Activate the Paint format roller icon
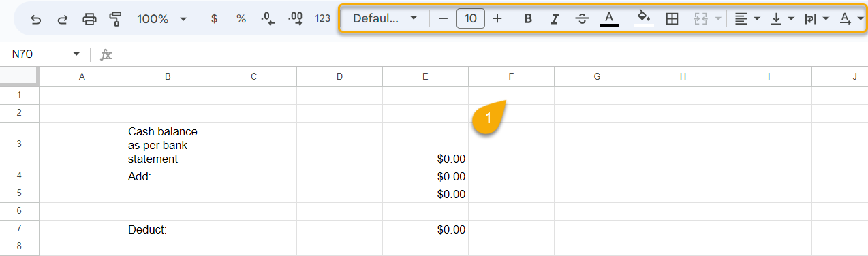The width and height of the screenshot is (868, 256). click(x=115, y=19)
